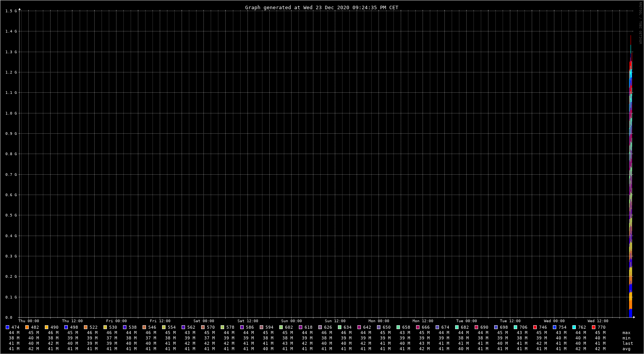Screen dimensions: 644x354
Task: Click the orange legend swatch for 482
Action: coord(27,327)
